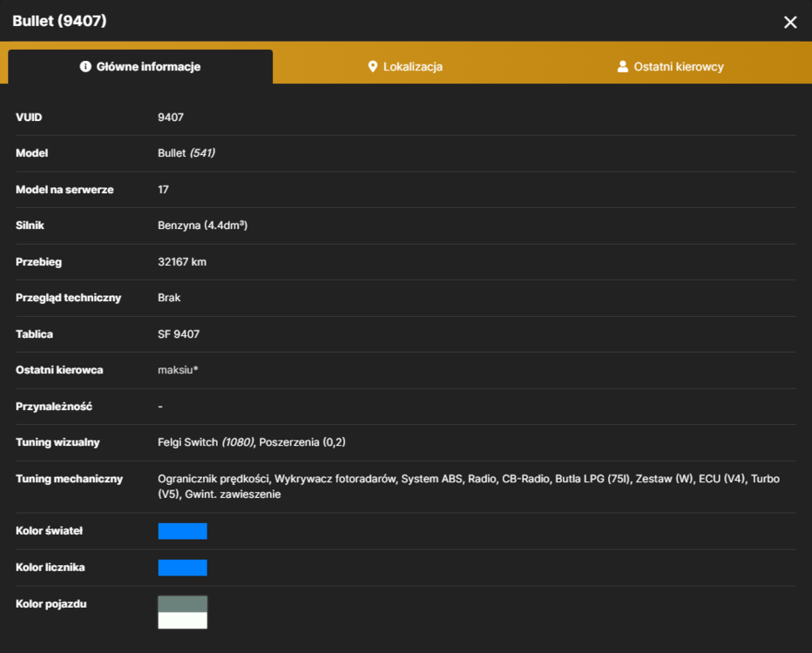Click the Tablica label
The height and width of the screenshot is (653, 812).
pyautogui.click(x=34, y=334)
